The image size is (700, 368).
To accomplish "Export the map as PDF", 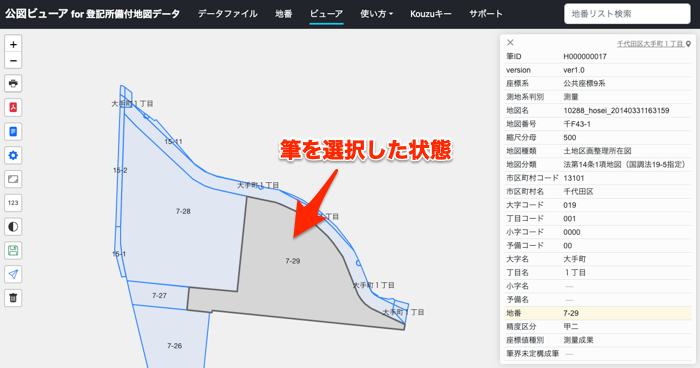I will (13, 108).
